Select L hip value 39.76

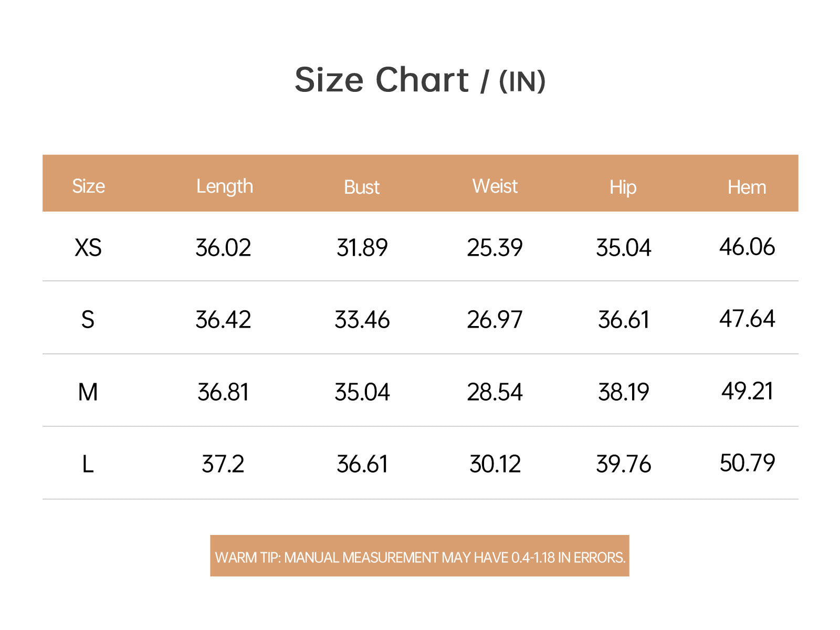pos(624,464)
